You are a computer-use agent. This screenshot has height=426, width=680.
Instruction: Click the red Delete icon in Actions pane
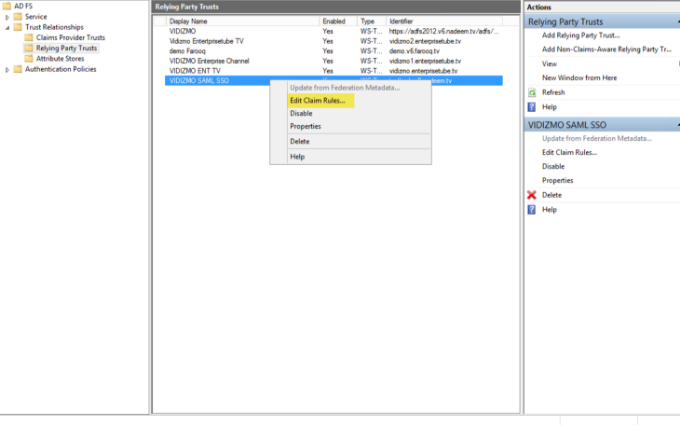click(532, 195)
